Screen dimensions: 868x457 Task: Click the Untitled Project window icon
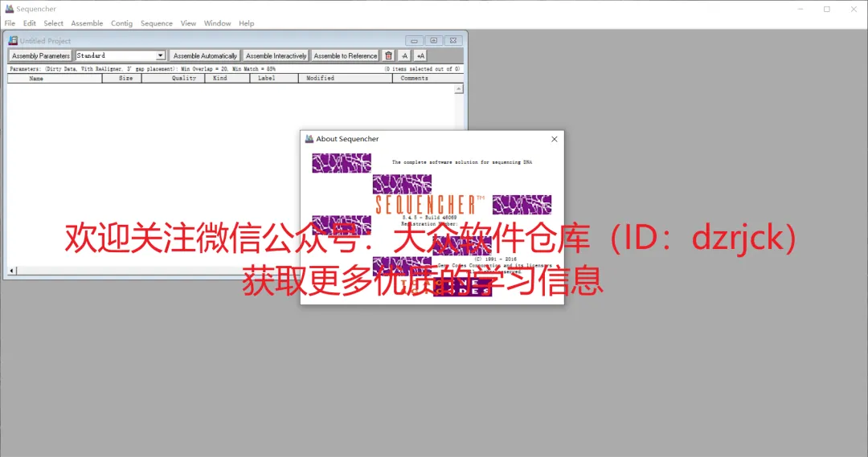tap(13, 40)
